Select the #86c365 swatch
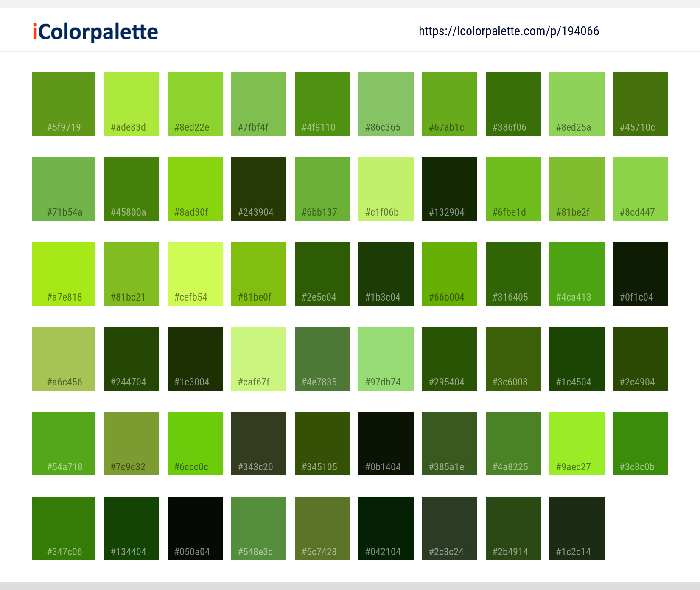This screenshot has height=590, width=700. 386,104
